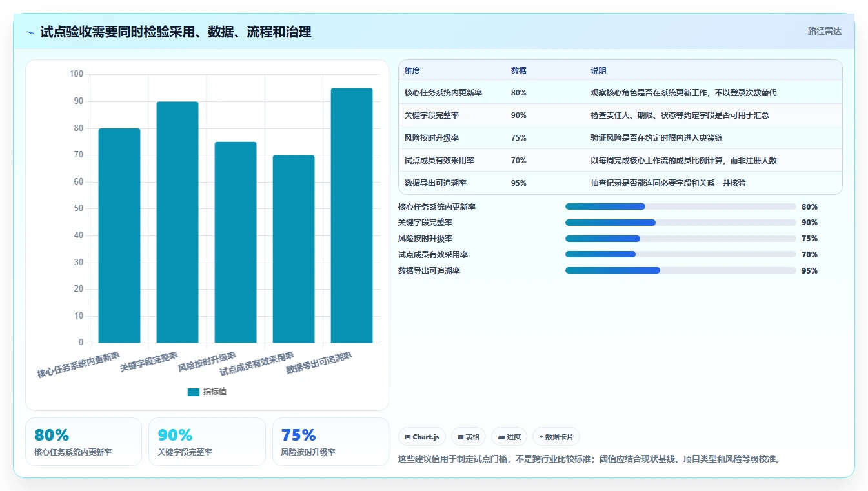This screenshot has width=868, height=491.
Task: Click the 路径雷达 label in the header
Action: 824,31
